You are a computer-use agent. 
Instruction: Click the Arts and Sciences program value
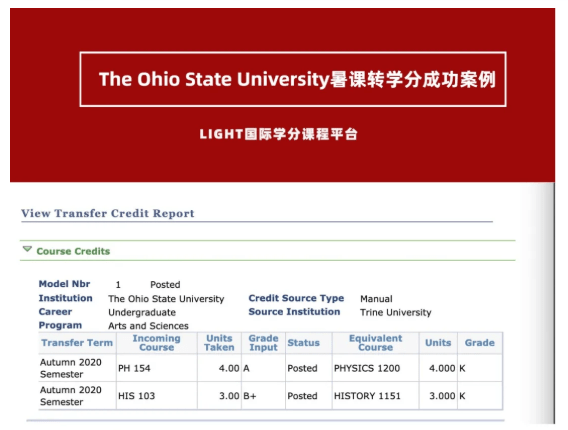click(x=148, y=326)
